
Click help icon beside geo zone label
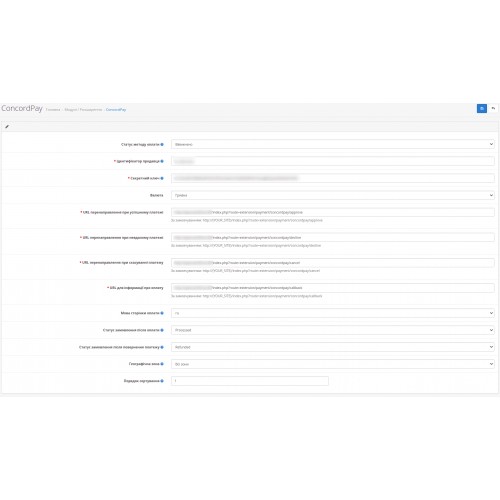click(162, 364)
